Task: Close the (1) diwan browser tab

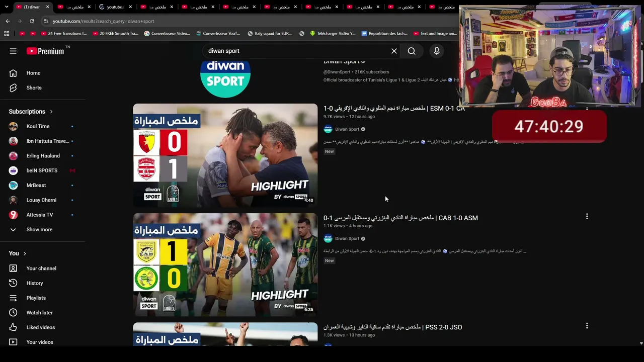Action: click(x=48, y=7)
